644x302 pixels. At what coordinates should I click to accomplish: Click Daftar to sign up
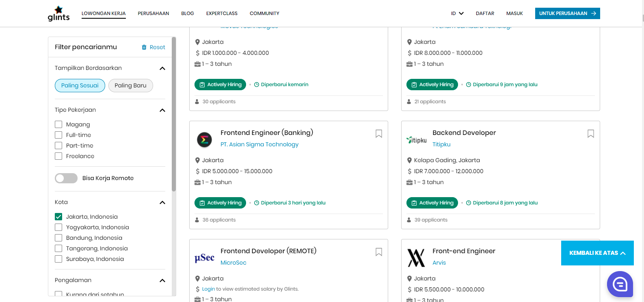485,13
